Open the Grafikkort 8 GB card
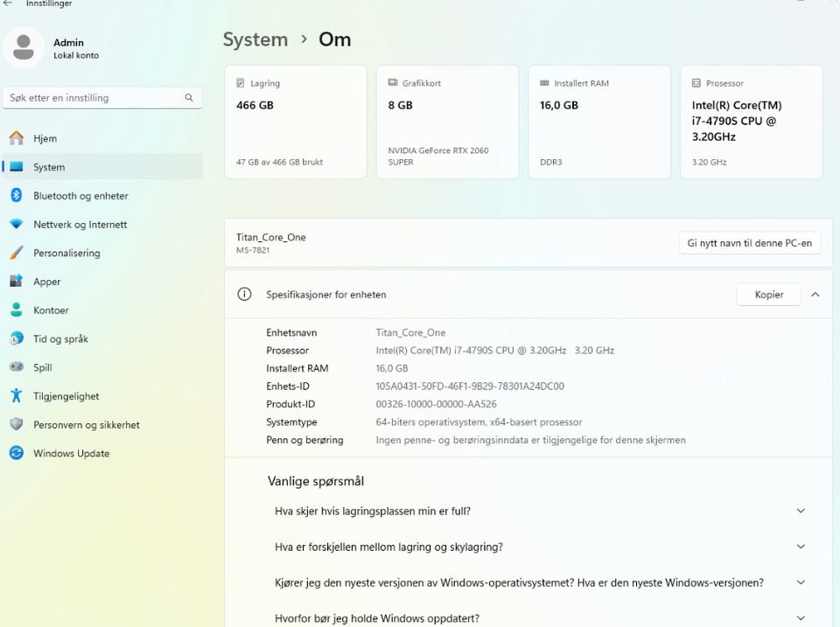The image size is (840, 627). pyautogui.click(x=447, y=122)
